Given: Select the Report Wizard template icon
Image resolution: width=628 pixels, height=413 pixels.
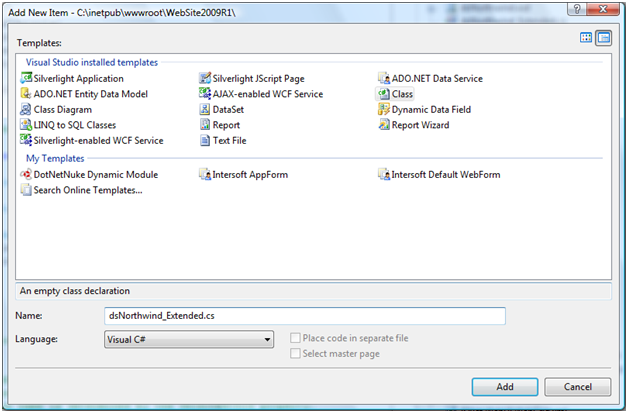Looking at the screenshot, I should (384, 125).
